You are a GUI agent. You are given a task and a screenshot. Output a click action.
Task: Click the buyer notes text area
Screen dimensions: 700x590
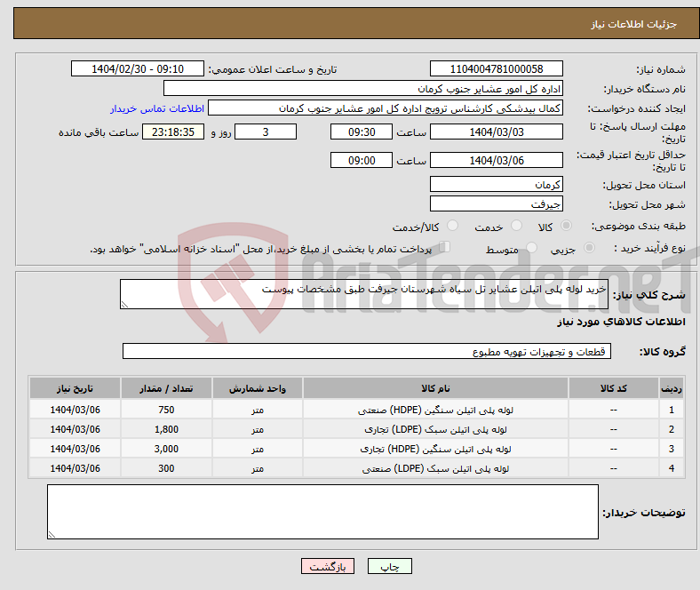[322, 512]
